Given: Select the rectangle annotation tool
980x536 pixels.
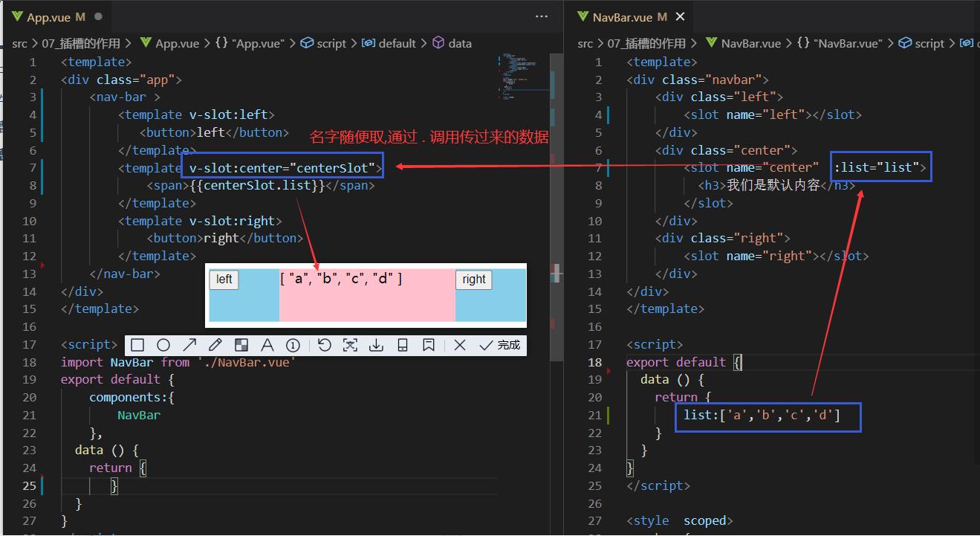Looking at the screenshot, I should pyautogui.click(x=137, y=345).
